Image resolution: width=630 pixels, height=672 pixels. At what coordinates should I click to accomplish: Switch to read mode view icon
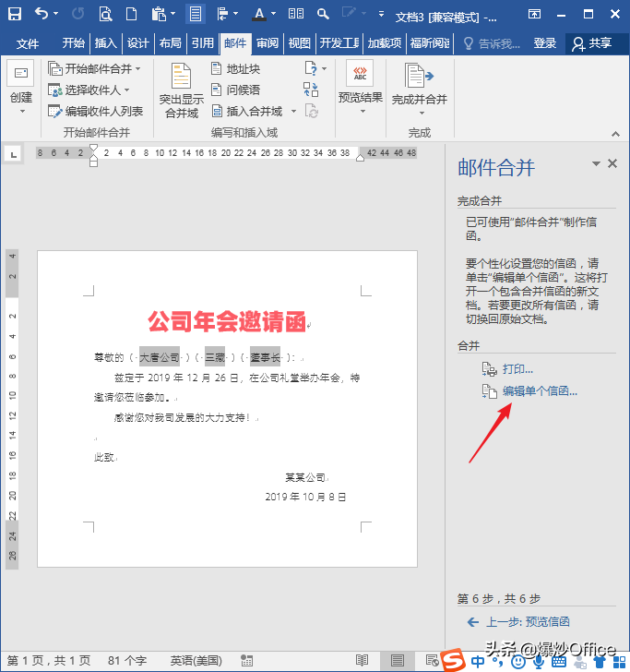pos(362,660)
